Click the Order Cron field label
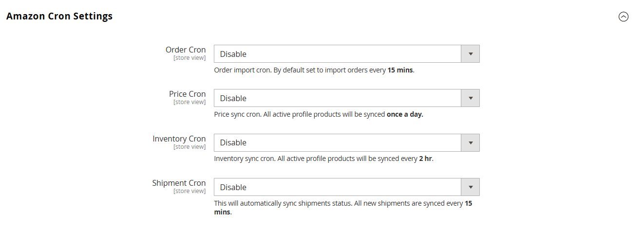 coord(186,50)
